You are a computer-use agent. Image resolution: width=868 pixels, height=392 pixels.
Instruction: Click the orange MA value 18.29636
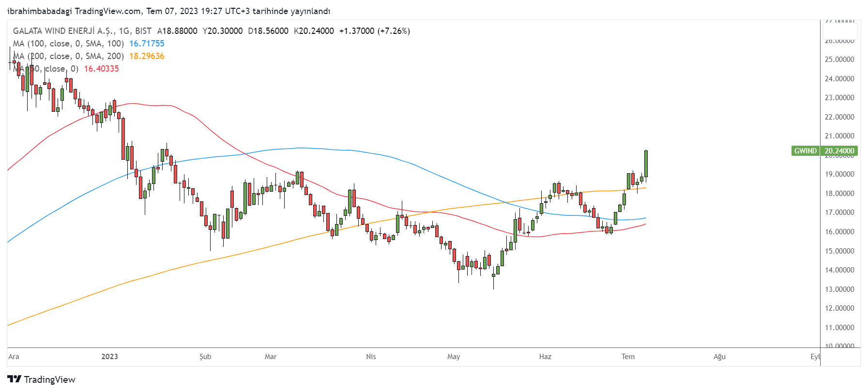point(147,56)
